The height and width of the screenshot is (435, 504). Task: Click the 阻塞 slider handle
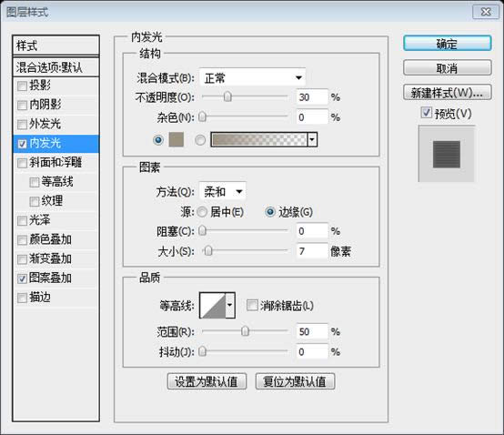click(x=202, y=230)
